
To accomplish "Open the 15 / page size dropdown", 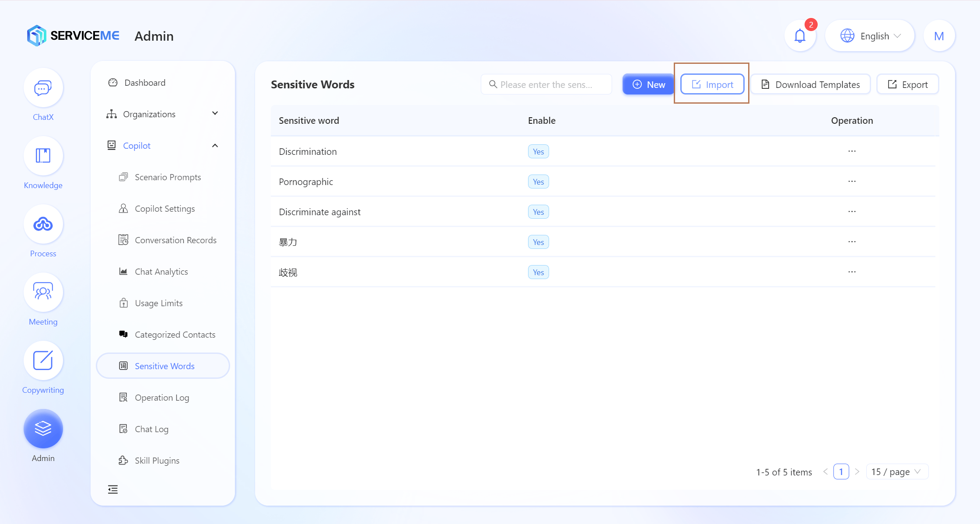I will 896,472.
